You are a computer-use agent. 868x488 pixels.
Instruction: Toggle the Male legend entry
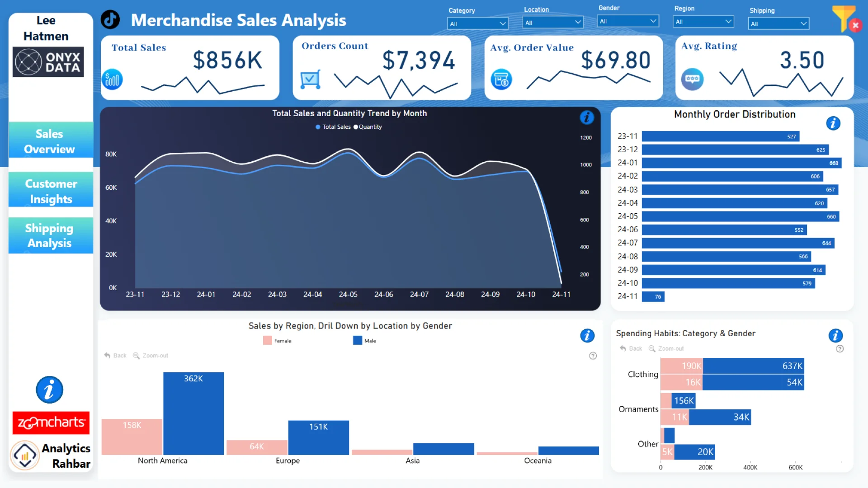364,341
